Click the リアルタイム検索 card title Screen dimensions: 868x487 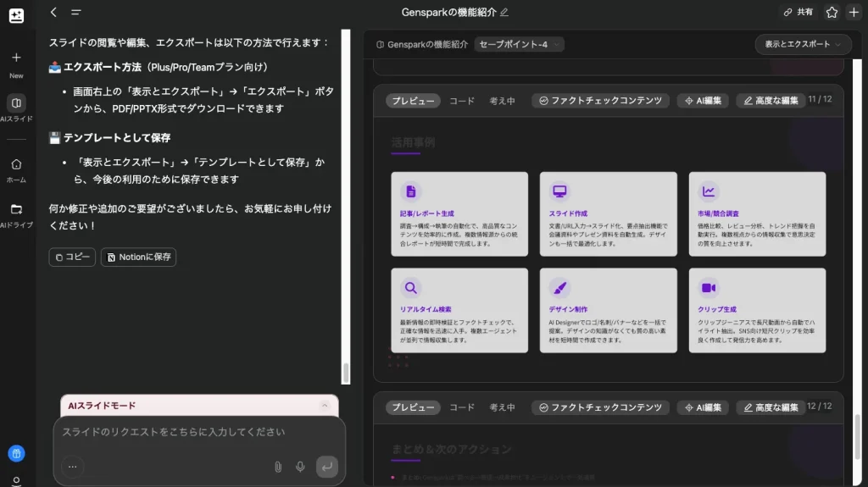point(426,309)
